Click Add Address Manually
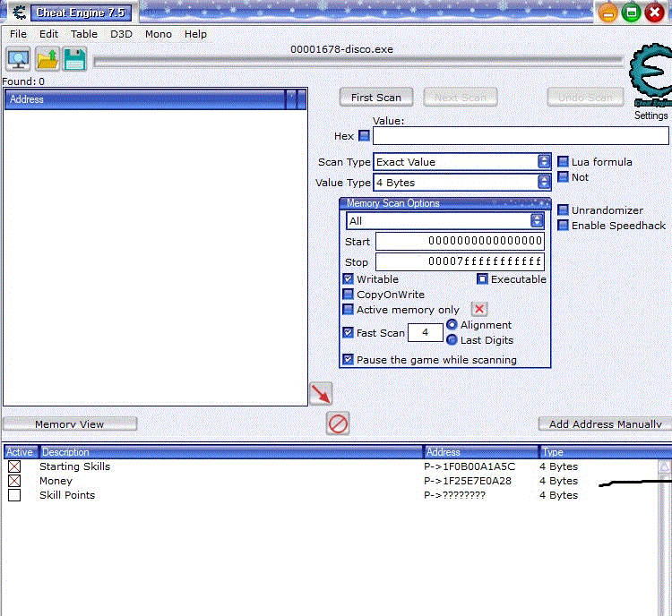Viewport: 672px width, 616px height. pyautogui.click(x=605, y=424)
